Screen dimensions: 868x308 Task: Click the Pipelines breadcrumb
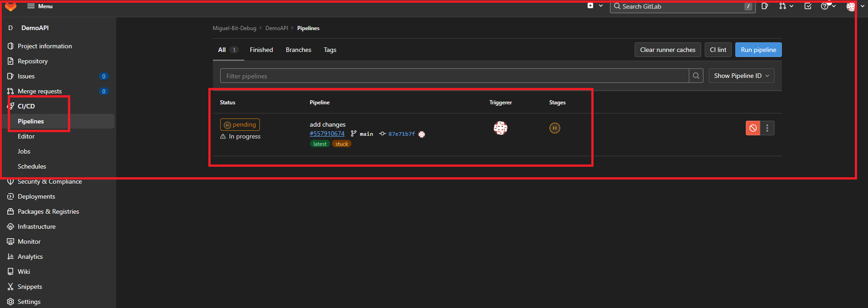point(308,28)
